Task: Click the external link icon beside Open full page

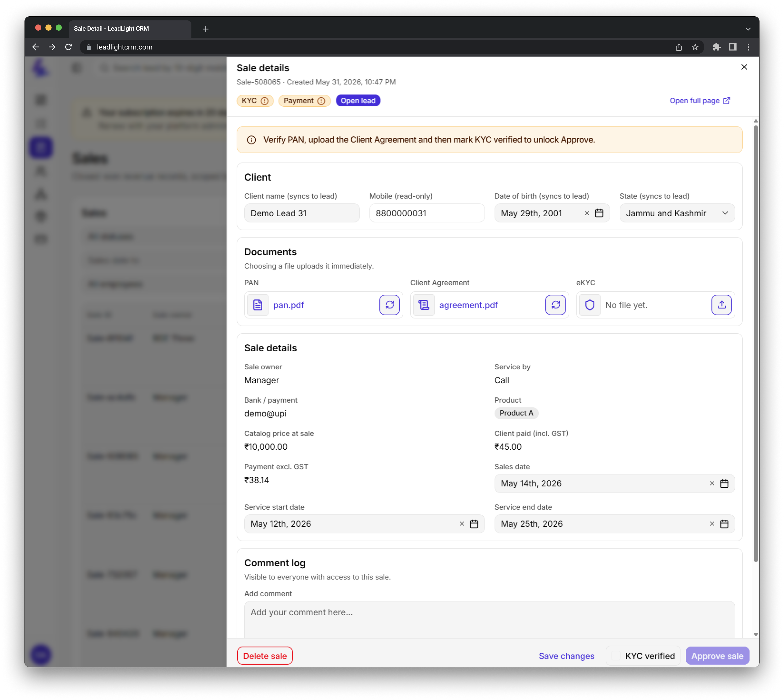Action: point(726,101)
